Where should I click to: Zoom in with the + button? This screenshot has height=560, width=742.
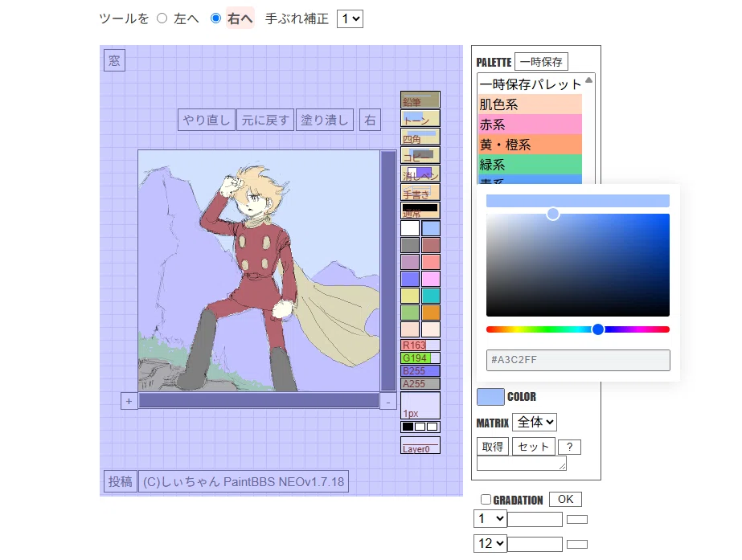129,401
